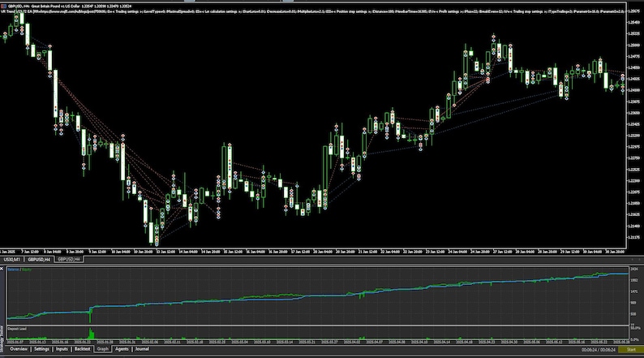Click the chart tabs scroll-right arrow
644x358 pixels.
tap(639, 259)
